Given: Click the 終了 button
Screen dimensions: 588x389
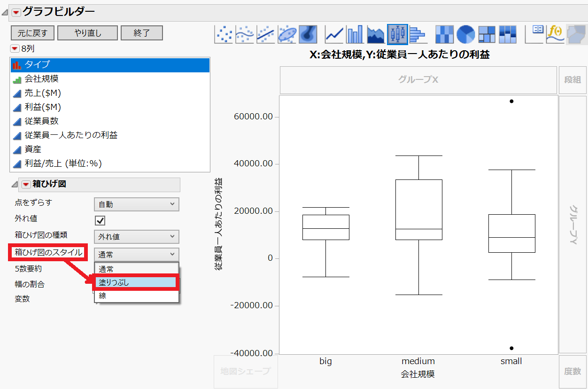Looking at the screenshot, I should pos(141,33).
